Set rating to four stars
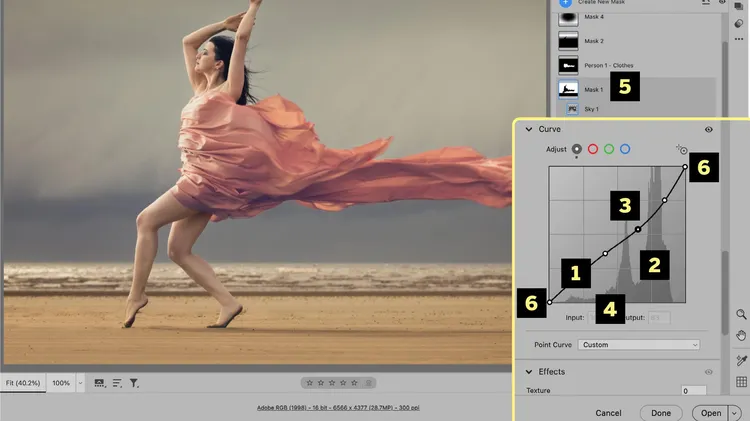Screen dimensions: 750x421 pos(343,383)
